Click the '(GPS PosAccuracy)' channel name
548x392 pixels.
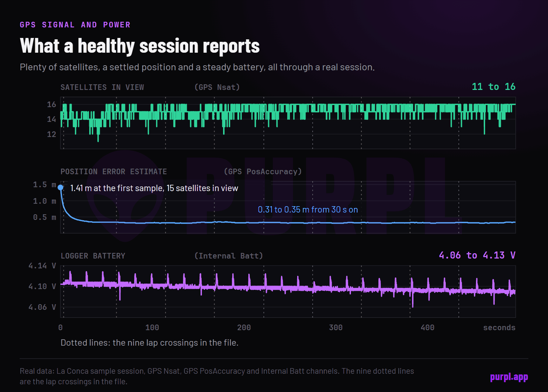coord(263,171)
